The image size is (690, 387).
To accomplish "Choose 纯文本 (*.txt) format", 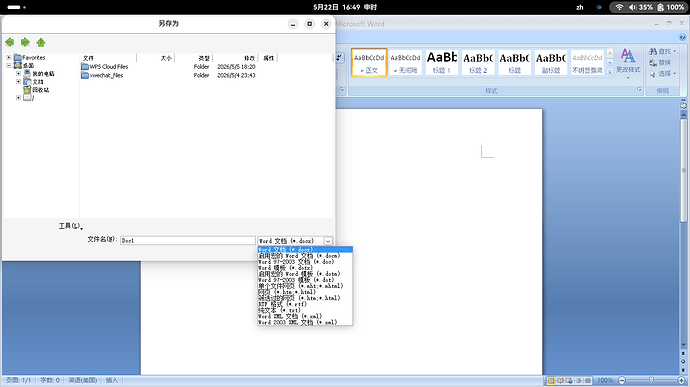I will click(305, 310).
